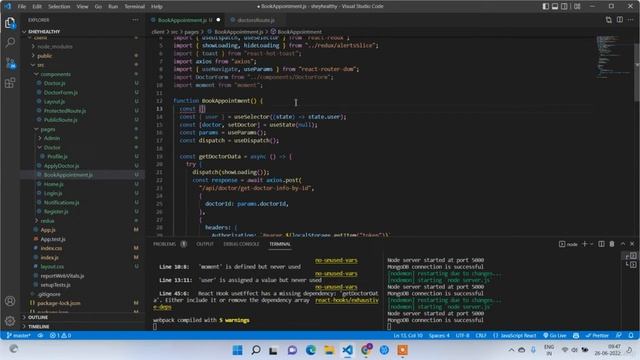Open the Source Control view
Image resolution: width=640 pixels, height=360 pixels.
click(x=10, y=63)
